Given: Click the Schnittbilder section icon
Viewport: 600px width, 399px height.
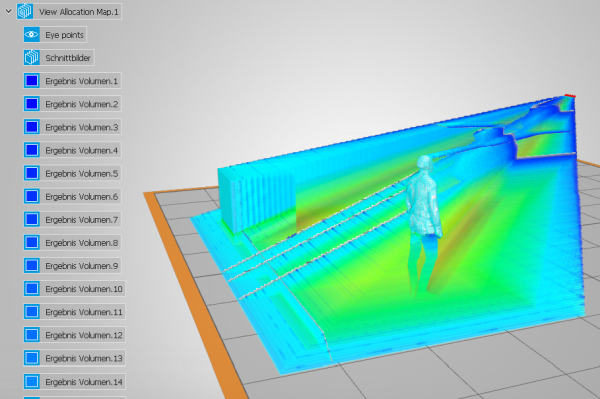Looking at the screenshot, I should [31, 58].
